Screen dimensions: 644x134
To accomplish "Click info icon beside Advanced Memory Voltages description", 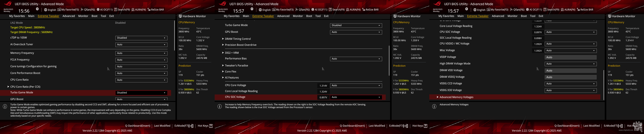I will [x=434, y=107].
